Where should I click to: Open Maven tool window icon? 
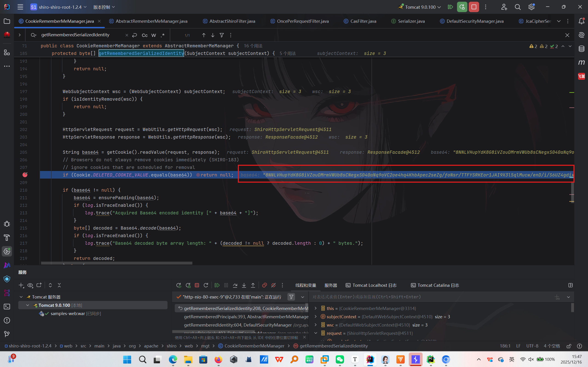click(x=581, y=62)
